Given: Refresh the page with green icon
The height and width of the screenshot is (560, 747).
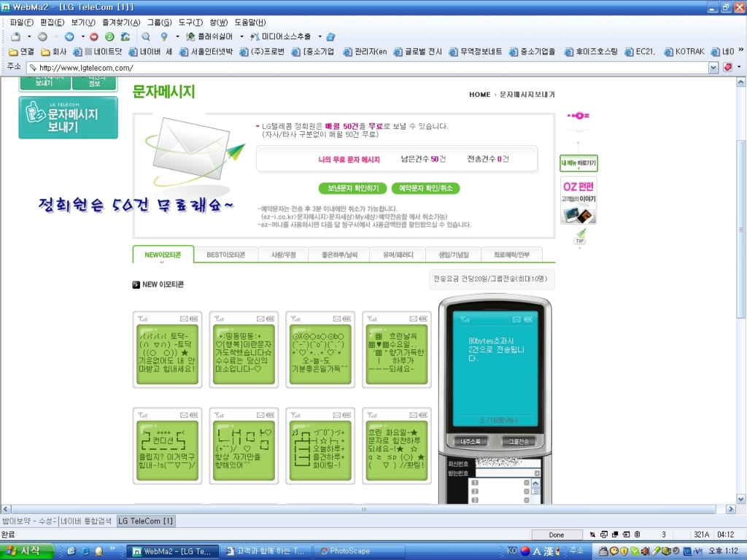Looking at the screenshot, I should (x=109, y=36).
